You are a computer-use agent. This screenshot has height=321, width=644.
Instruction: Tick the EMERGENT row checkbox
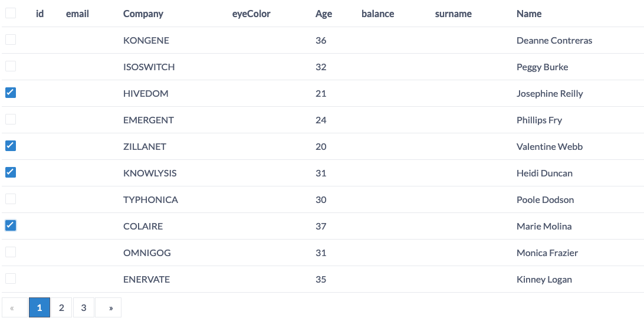point(10,119)
